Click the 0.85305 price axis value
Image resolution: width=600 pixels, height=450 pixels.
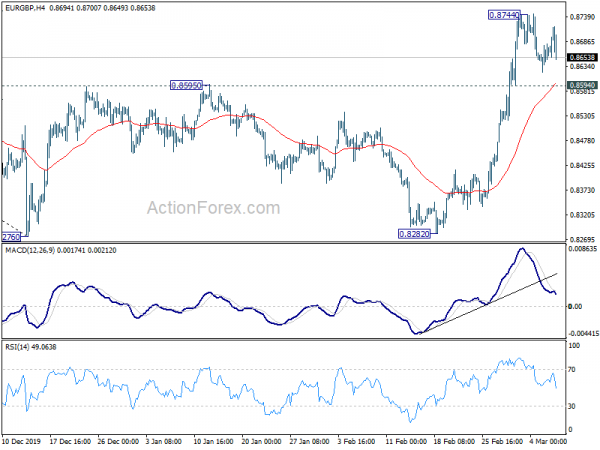pos(582,116)
